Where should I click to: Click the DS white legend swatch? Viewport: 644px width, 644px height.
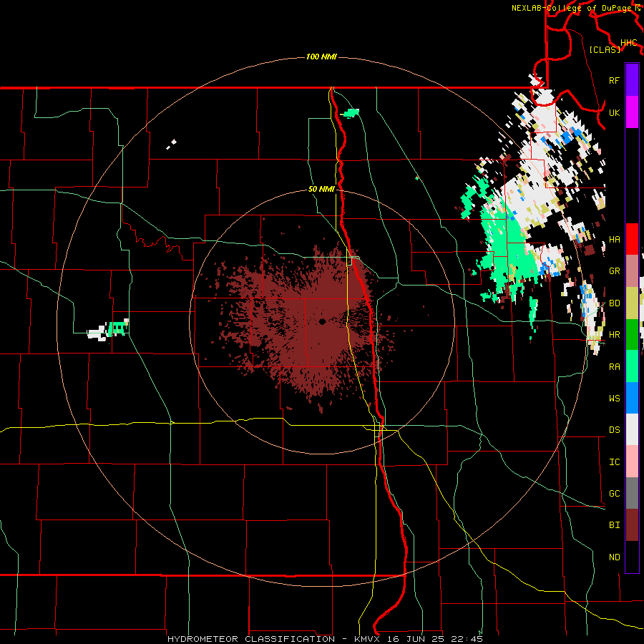tap(632, 429)
